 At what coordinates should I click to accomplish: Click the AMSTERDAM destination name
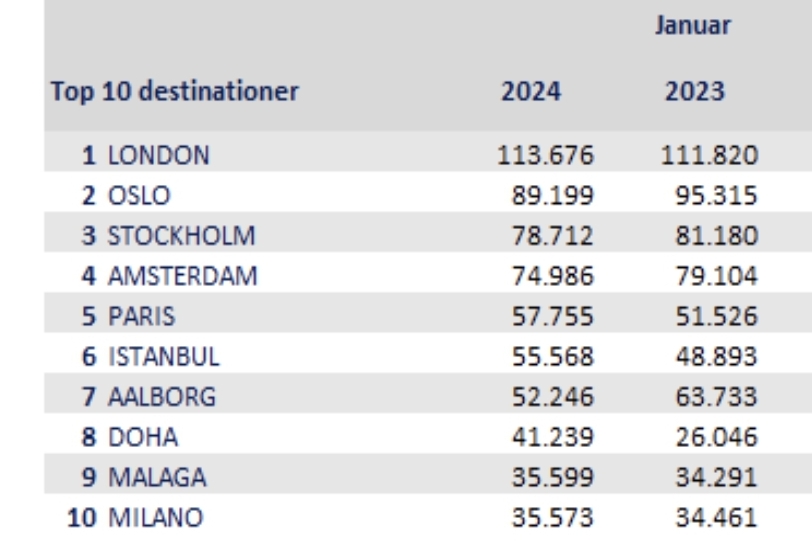(x=181, y=275)
